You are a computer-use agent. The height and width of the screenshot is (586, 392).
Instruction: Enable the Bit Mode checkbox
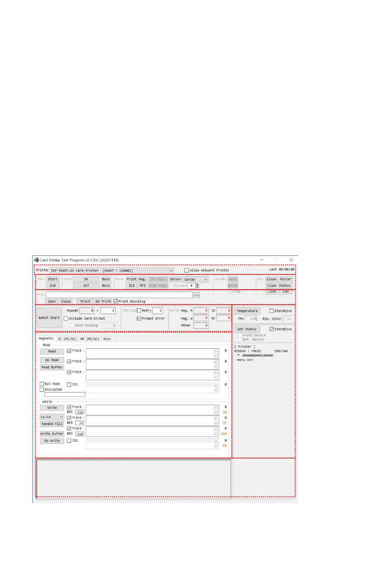42,384
